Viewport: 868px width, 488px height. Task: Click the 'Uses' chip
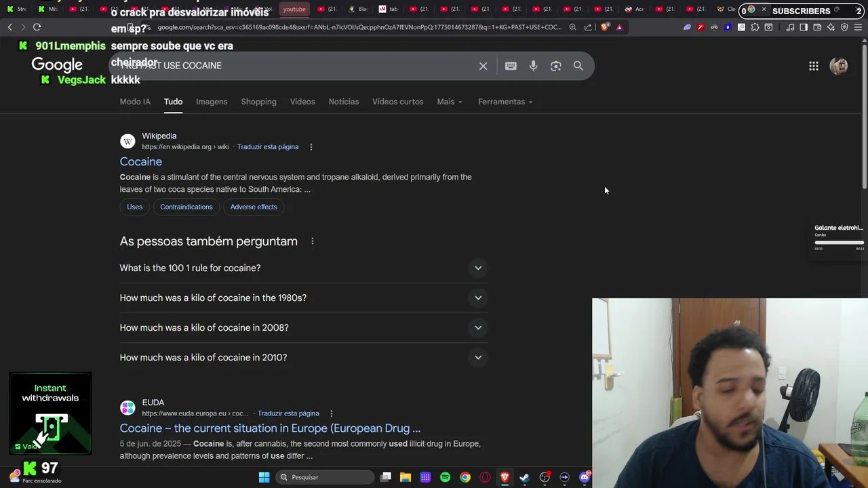pos(134,207)
